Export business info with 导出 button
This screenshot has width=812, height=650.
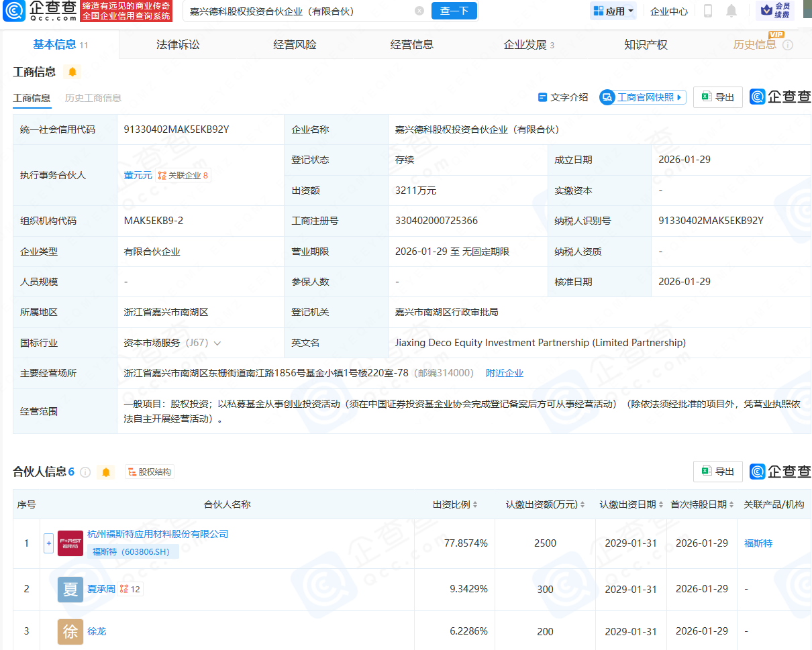pos(718,97)
